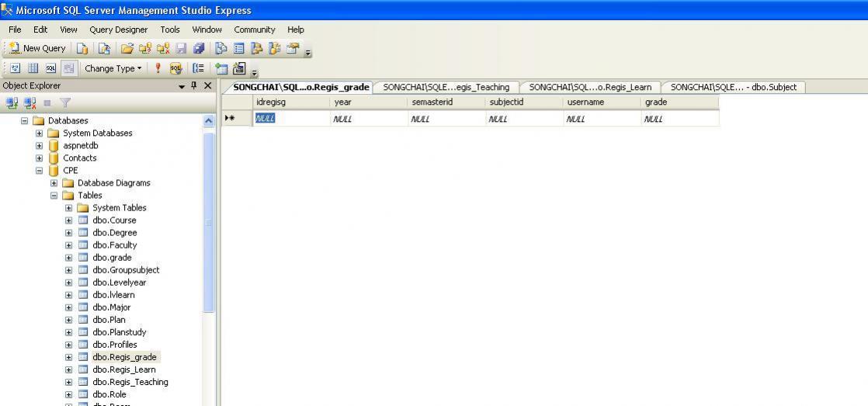The width and height of the screenshot is (868, 406).
Task: Expand the dbo.Regis_grade table node
Action: [x=68, y=357]
